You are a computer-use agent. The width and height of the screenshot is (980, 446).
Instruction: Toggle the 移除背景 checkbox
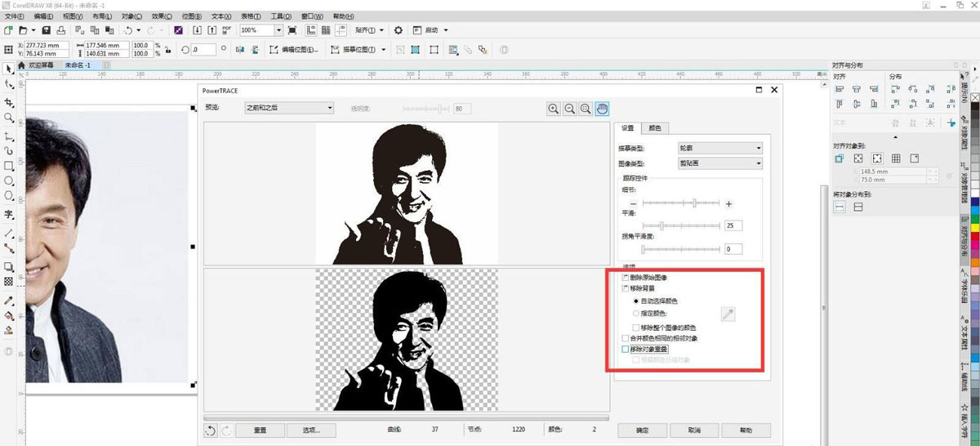pyautogui.click(x=626, y=288)
